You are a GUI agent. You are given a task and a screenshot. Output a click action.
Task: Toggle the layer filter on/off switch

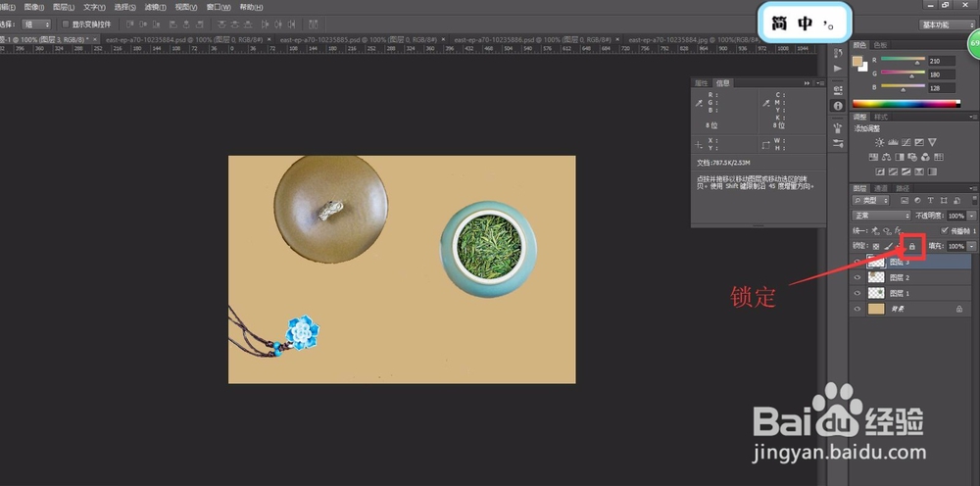[974, 201]
